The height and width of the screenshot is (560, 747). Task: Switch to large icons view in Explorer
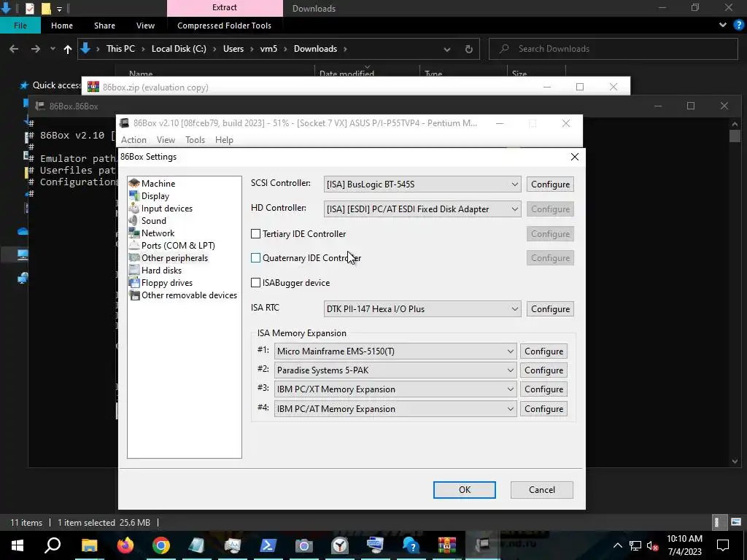click(736, 522)
